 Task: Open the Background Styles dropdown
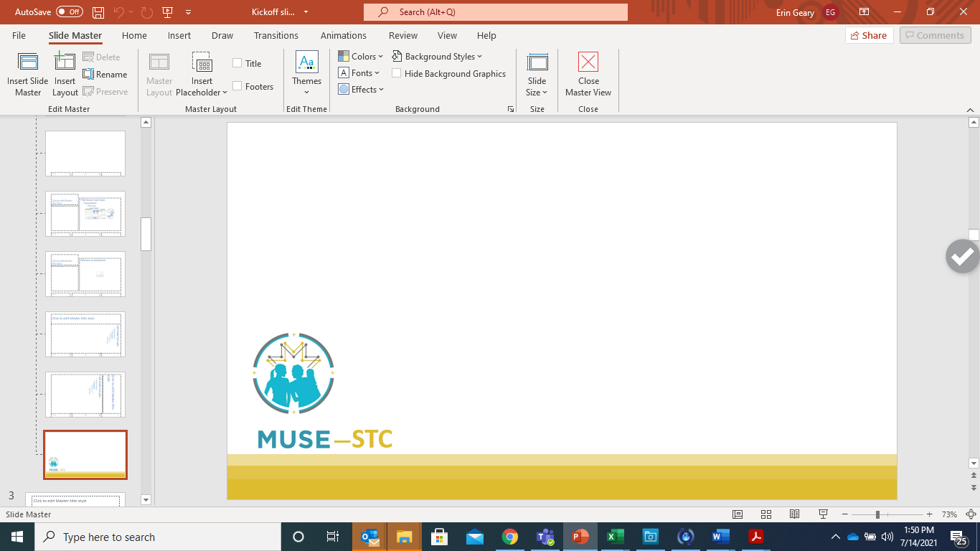point(438,56)
